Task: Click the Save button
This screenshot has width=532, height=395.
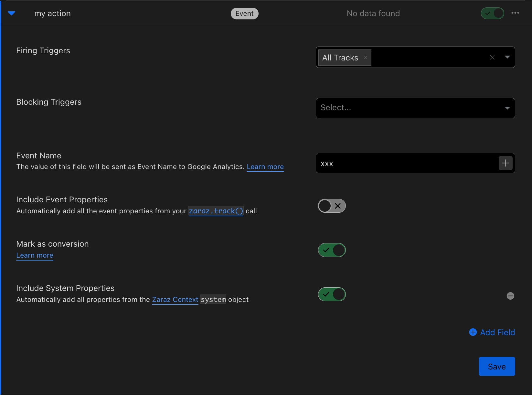Action: tap(496, 367)
